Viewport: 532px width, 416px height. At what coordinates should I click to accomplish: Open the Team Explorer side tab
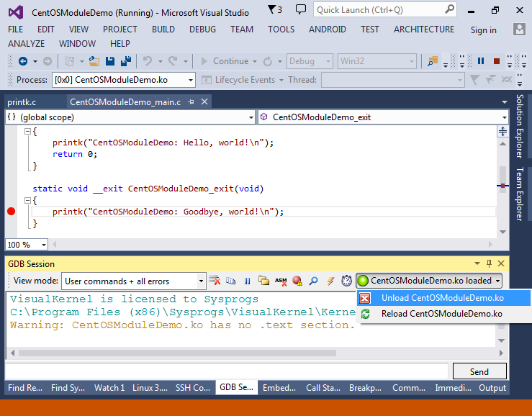[x=520, y=194]
